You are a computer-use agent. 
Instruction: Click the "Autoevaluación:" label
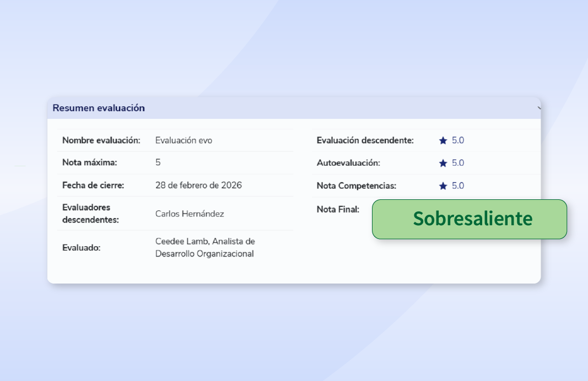point(348,163)
